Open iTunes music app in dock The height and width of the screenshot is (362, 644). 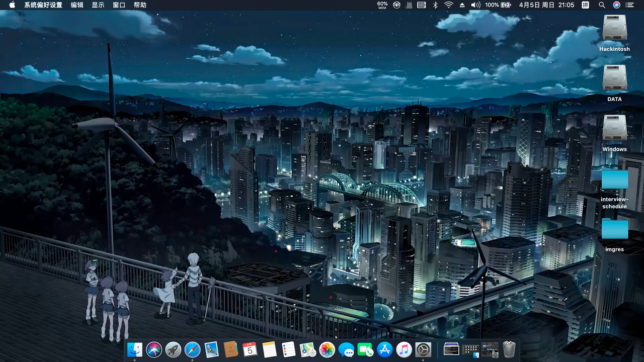coord(404,349)
